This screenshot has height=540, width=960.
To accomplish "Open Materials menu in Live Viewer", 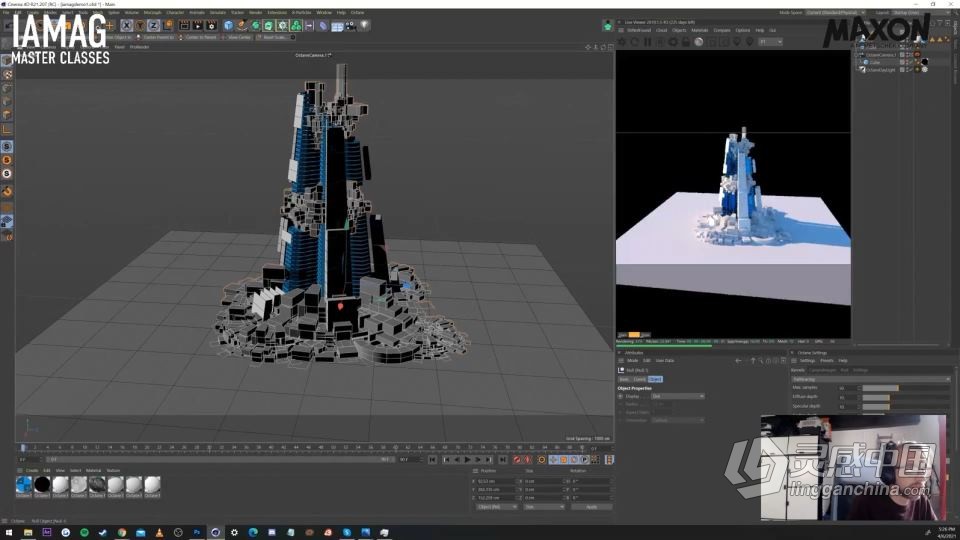I will point(700,30).
